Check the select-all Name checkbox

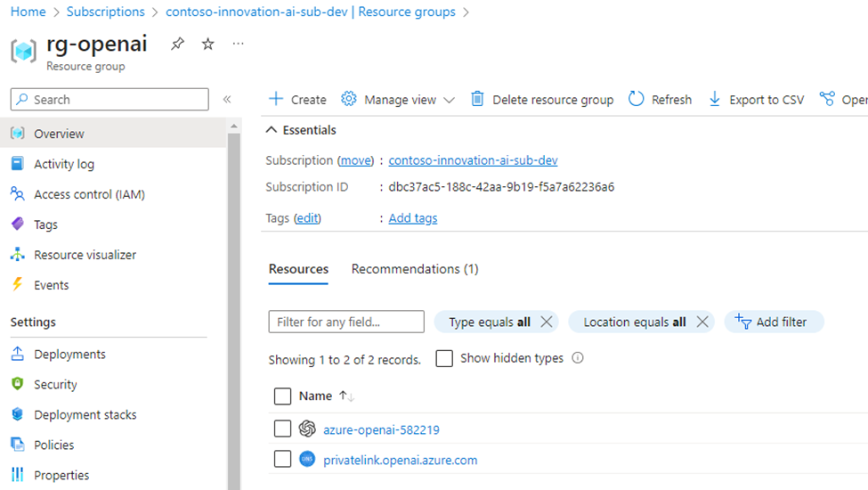coord(282,396)
